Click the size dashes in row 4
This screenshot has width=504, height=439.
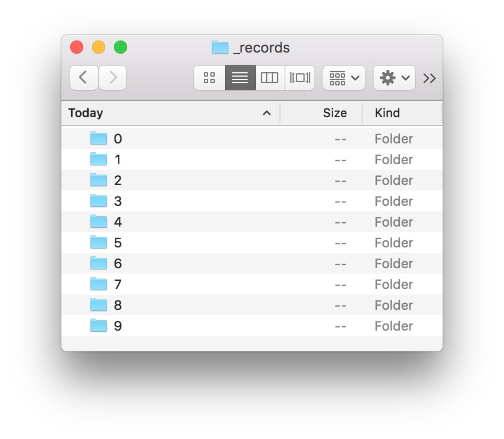pos(341,222)
